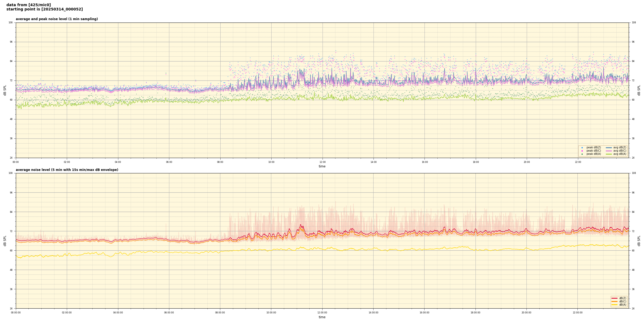
Task: Click the yellow dB(A) swatch in bottom legend
Action: pyautogui.click(x=614, y=305)
